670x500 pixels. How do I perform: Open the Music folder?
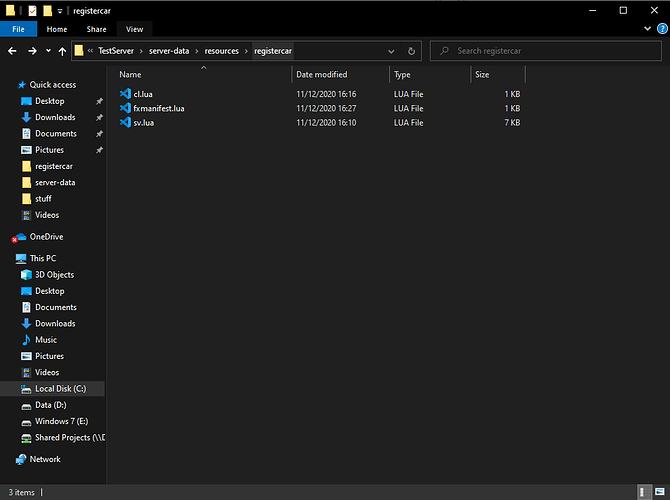[46, 340]
